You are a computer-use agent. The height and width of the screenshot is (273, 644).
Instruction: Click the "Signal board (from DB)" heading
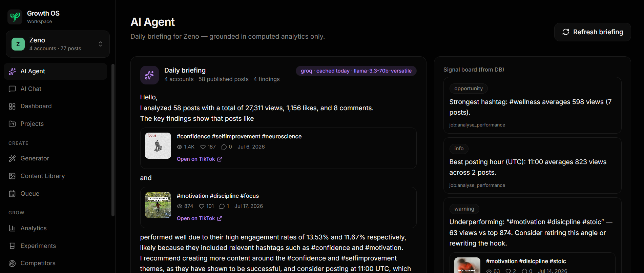474,70
